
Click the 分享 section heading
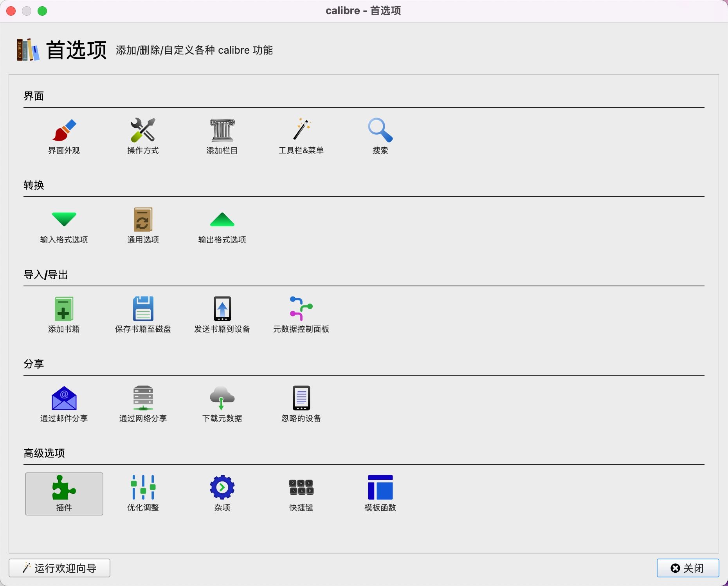tap(34, 364)
